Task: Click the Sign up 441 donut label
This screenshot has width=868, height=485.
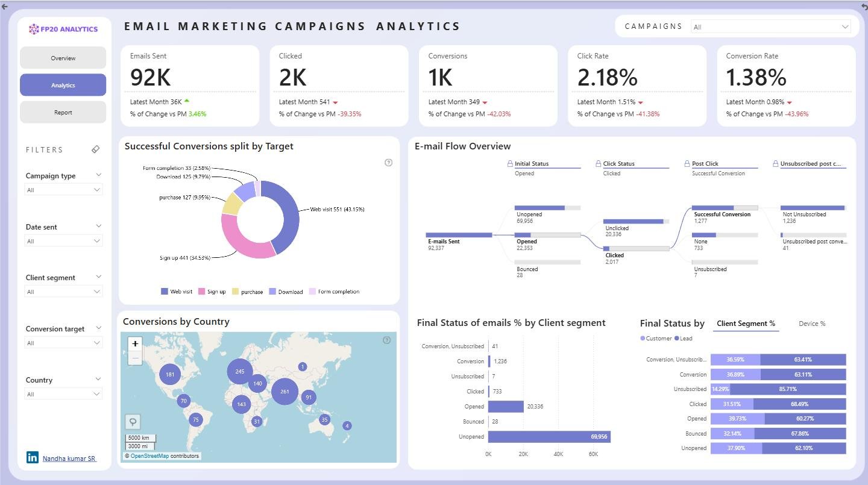Action: point(184,258)
